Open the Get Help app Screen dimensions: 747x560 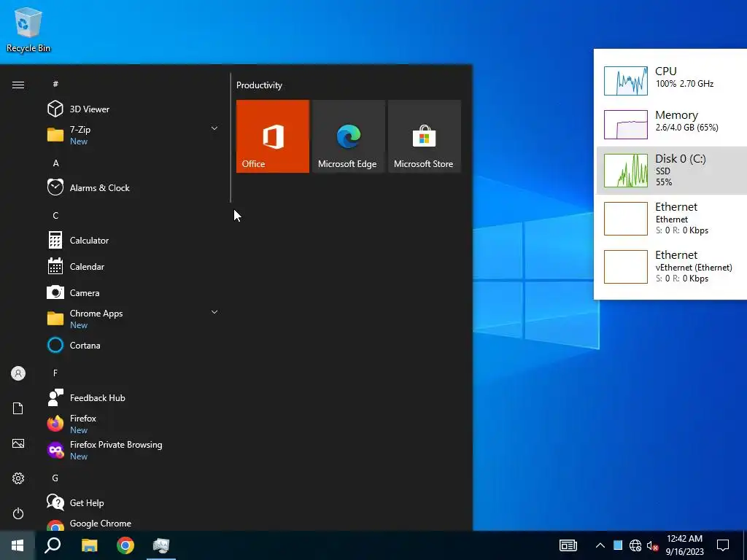[133, 502]
